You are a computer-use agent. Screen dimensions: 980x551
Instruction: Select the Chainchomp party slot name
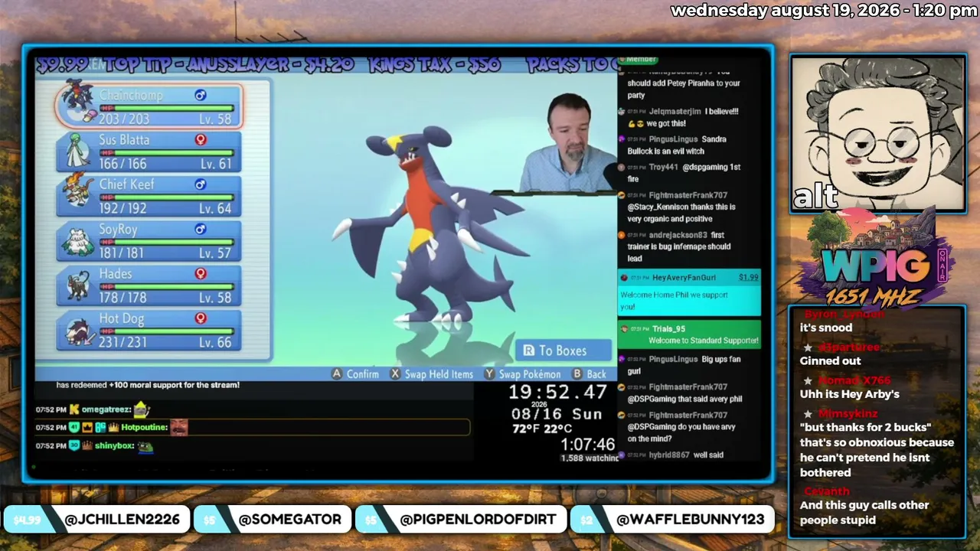point(131,96)
